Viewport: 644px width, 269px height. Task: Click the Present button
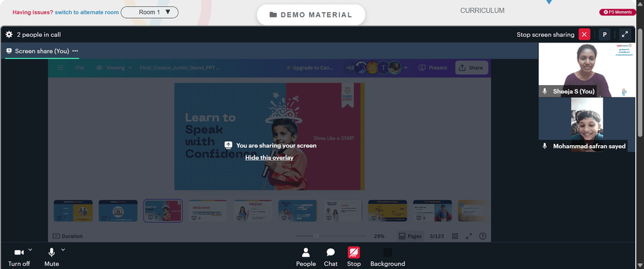tap(433, 68)
